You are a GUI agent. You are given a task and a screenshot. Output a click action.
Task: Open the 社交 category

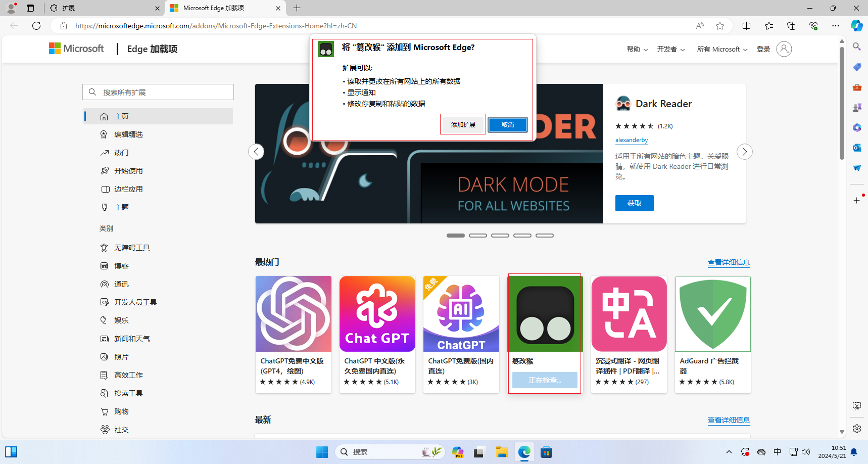[x=158, y=430]
